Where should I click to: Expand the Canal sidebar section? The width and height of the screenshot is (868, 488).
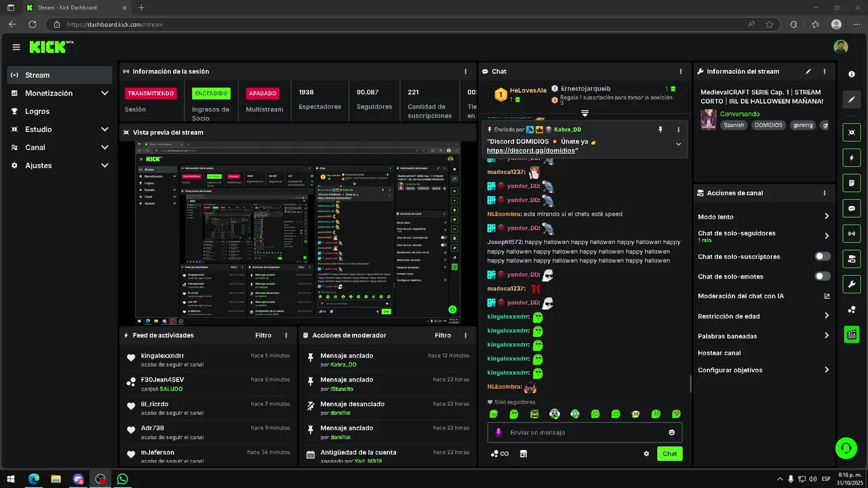click(x=105, y=147)
